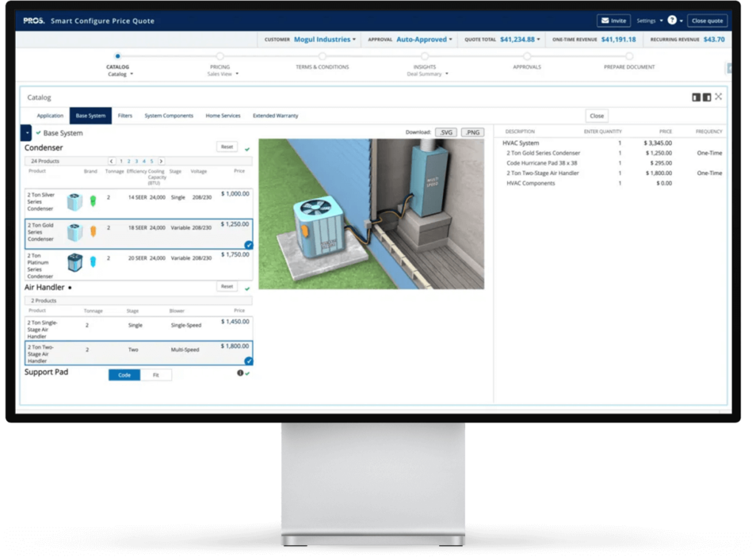Screen dimensions: 756x557
Task: Click the expand fullscreen arrows icon in Catalog
Action: (x=718, y=97)
